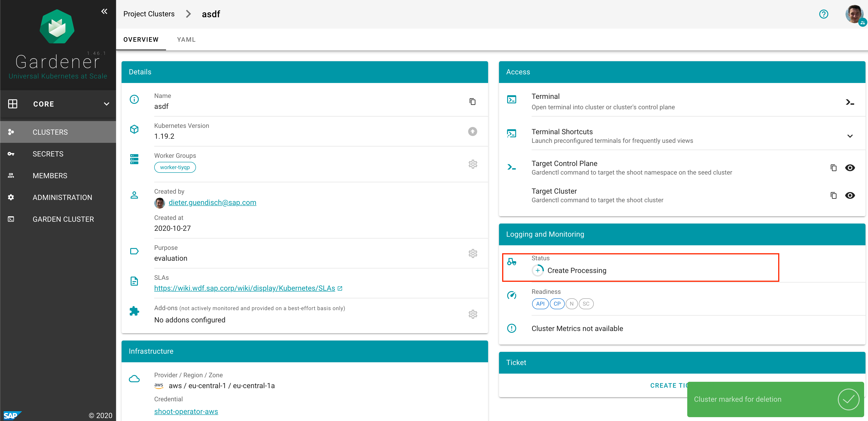Collapse the sidebar with the double chevron
The height and width of the screenshot is (421, 868).
coord(104,11)
